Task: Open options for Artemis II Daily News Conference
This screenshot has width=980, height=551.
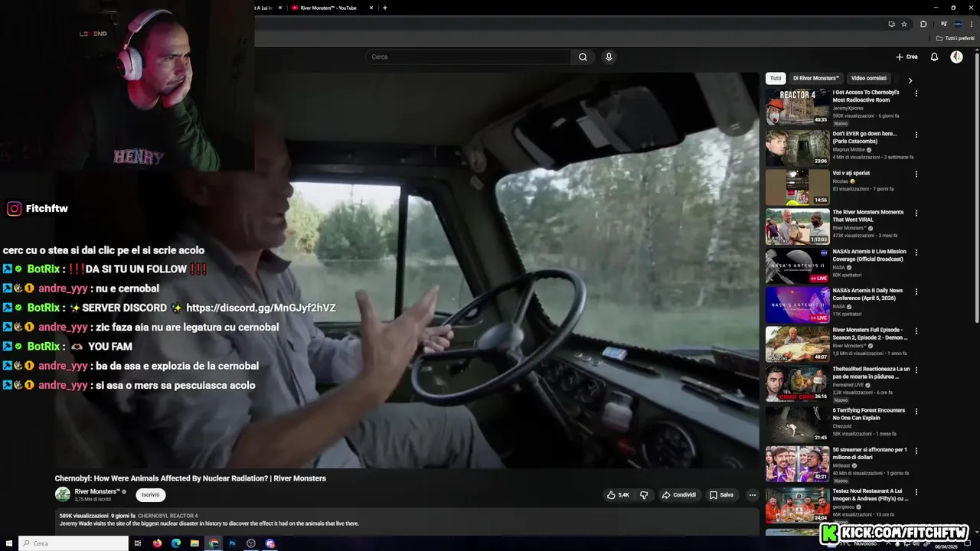Action: pos(916,292)
